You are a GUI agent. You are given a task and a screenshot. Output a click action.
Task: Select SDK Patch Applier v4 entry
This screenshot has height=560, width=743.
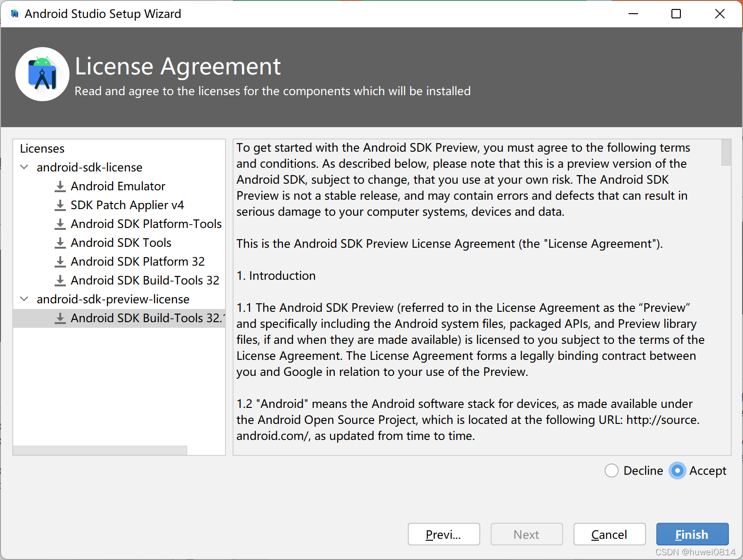tap(127, 205)
